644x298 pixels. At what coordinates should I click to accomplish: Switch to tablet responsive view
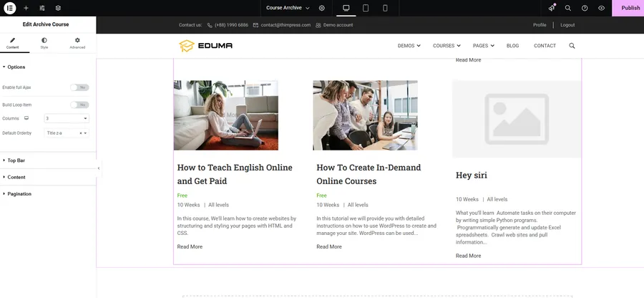(x=366, y=8)
